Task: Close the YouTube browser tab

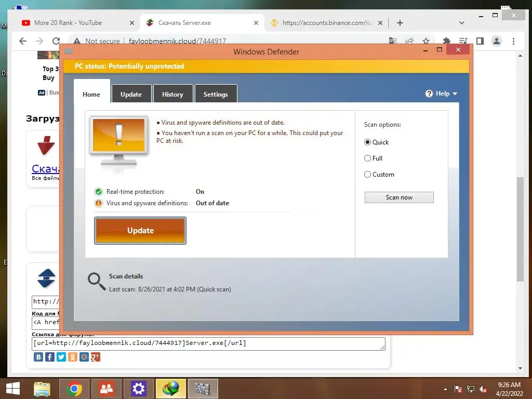Action: click(132, 23)
